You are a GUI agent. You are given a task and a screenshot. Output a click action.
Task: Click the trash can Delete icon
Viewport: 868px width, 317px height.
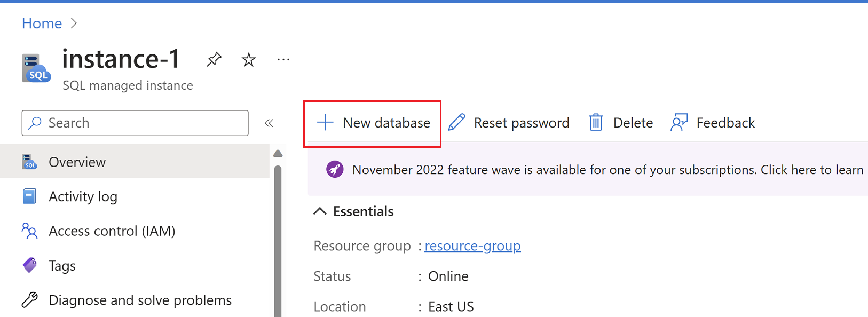click(596, 123)
